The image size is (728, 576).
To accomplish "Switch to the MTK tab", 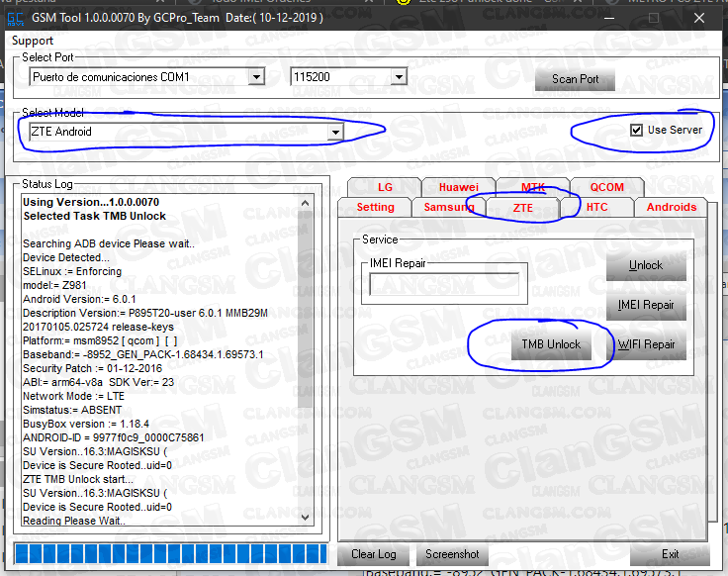I will 533,187.
